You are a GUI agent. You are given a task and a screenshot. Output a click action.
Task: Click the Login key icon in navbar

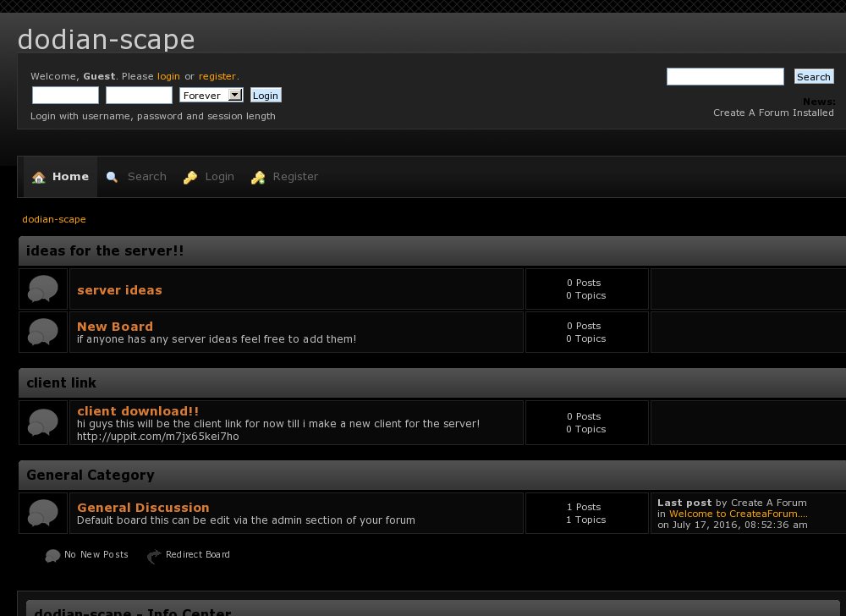tap(190, 178)
